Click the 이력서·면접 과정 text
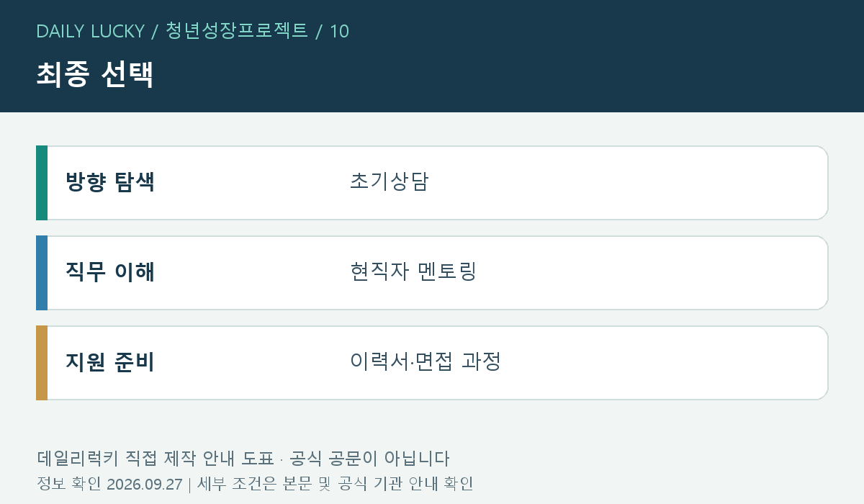The width and height of the screenshot is (864, 504). pyautogui.click(x=425, y=362)
